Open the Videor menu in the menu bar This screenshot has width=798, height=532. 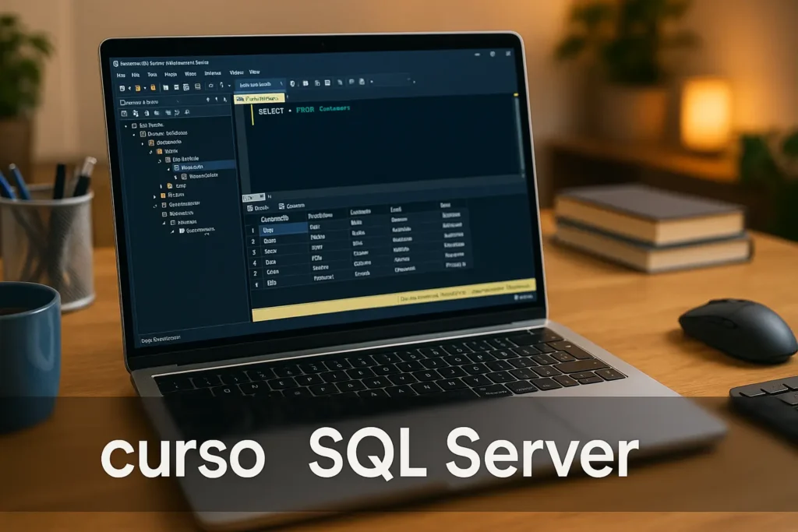pyautogui.click(x=236, y=72)
